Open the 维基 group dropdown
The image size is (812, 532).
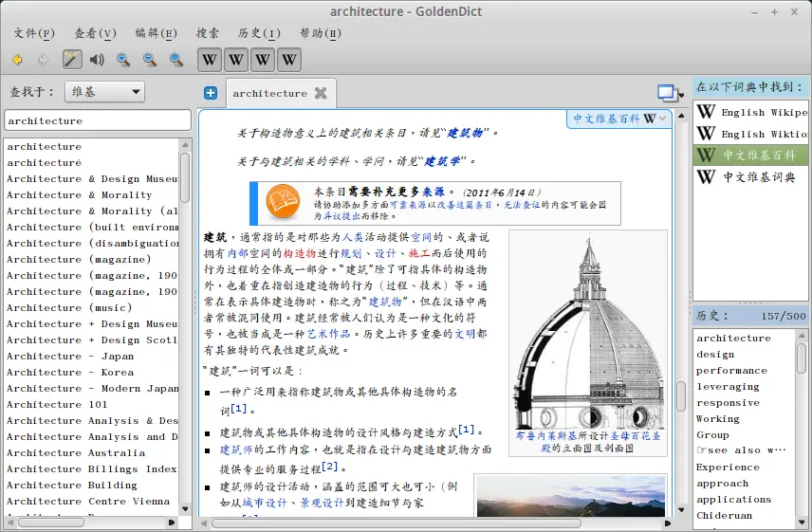tap(104, 92)
